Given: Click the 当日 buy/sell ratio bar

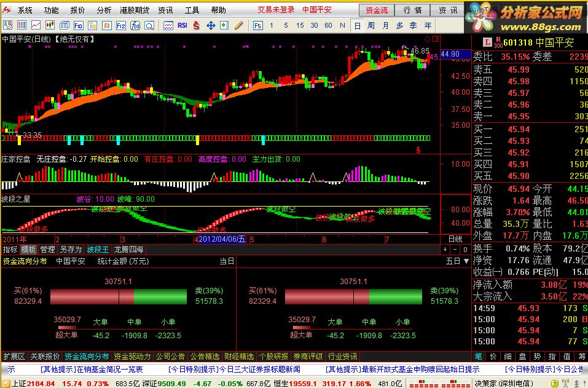Looking at the screenshot, I should 119,296.
